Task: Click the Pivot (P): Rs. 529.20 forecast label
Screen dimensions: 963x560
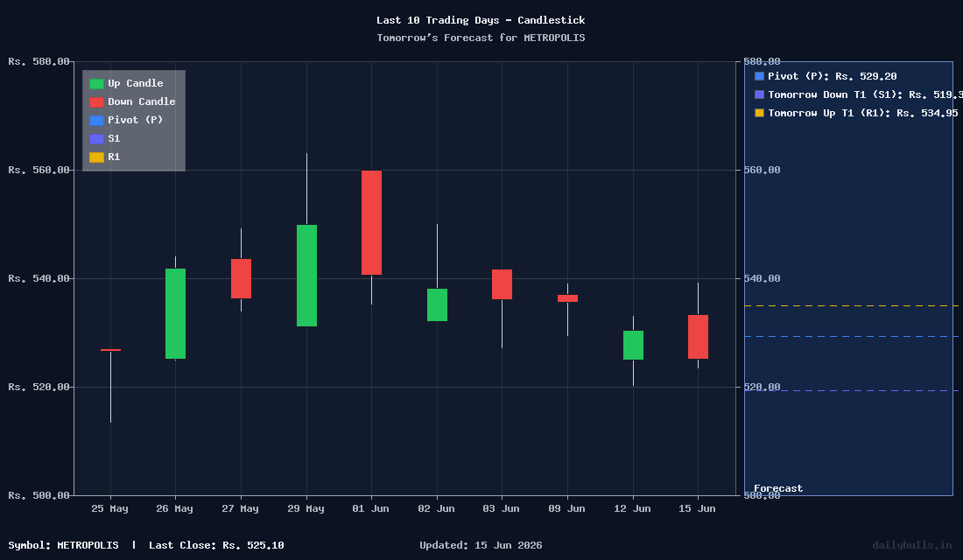Action: (x=833, y=76)
